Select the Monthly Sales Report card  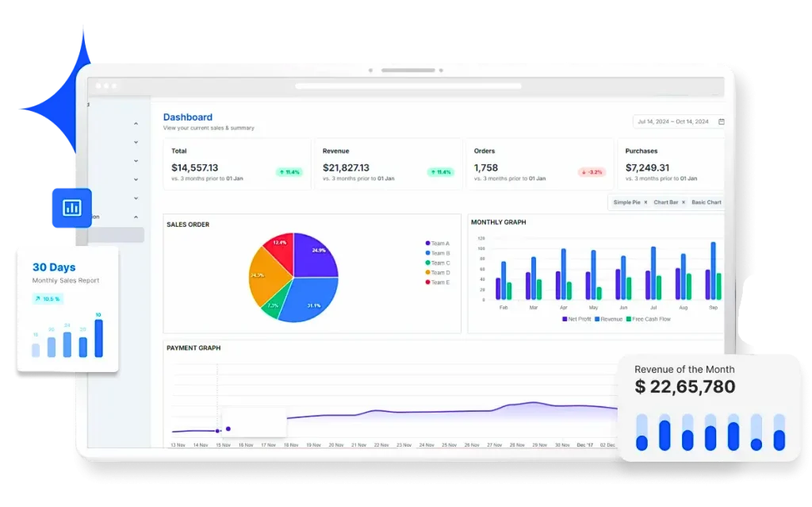point(65,280)
